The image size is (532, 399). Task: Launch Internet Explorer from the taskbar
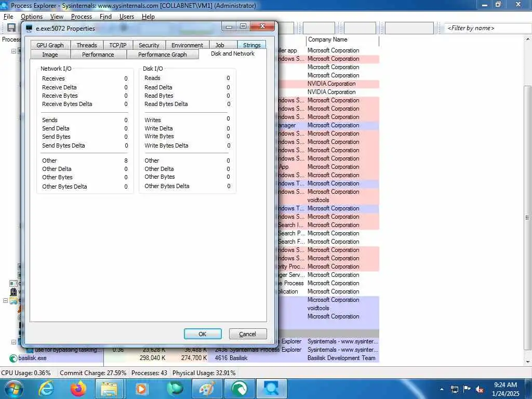(46, 389)
